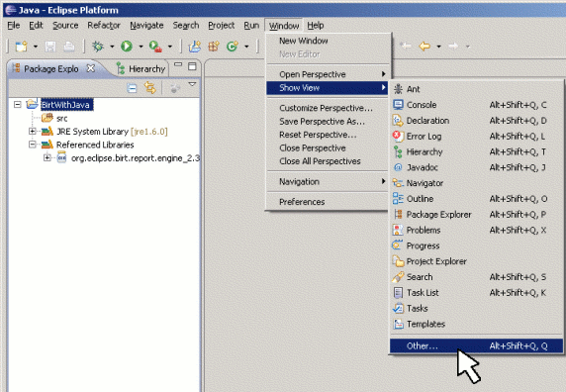Viewport: 566px width, 392px height.
Task: Open the Project menu
Action: click(x=222, y=26)
